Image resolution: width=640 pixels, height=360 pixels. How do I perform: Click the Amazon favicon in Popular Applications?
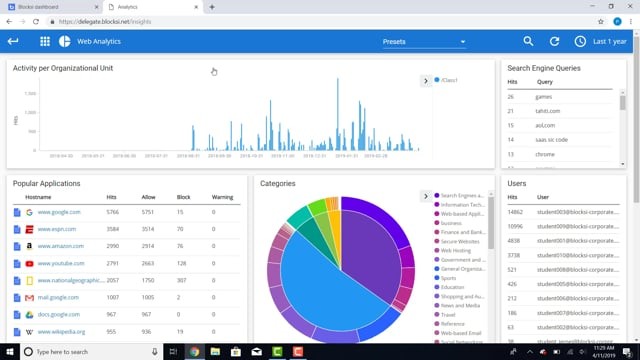tap(29, 246)
